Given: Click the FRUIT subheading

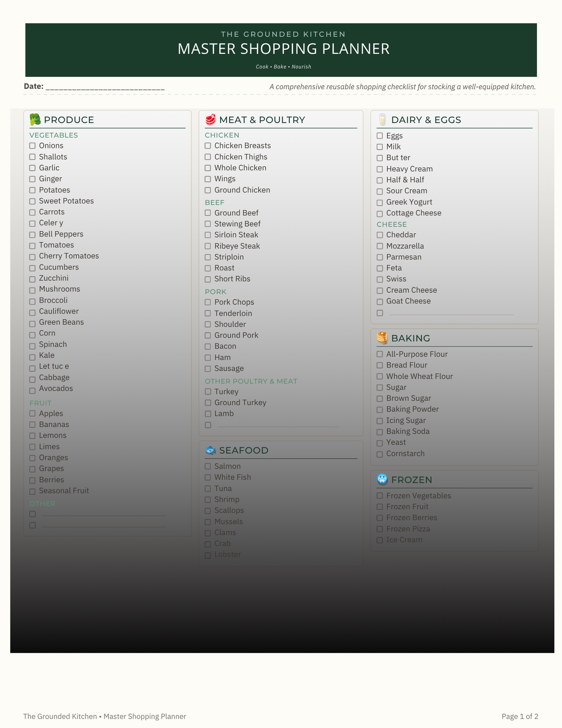Looking at the screenshot, I should tap(40, 403).
